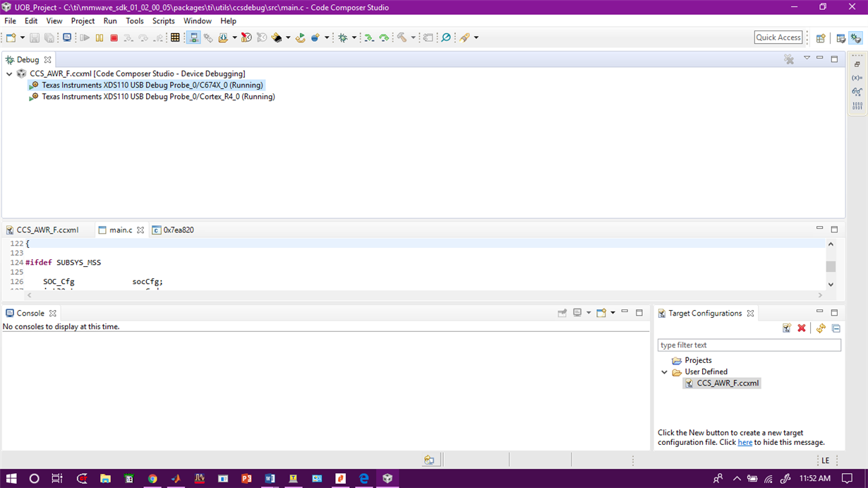Click the green bug Debug icon
The image size is (868, 488).
pos(343,37)
